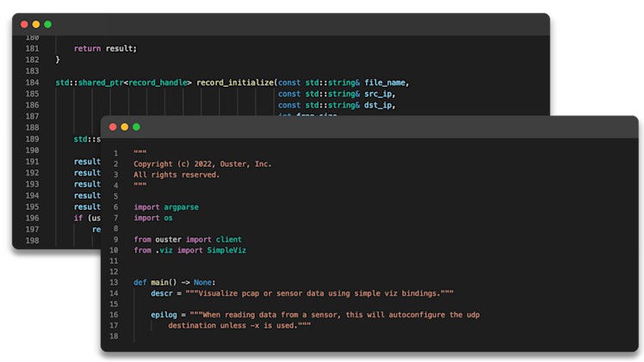644x362 pixels.
Task: Click 'result' on line 191 in back window
Action: [87, 162]
